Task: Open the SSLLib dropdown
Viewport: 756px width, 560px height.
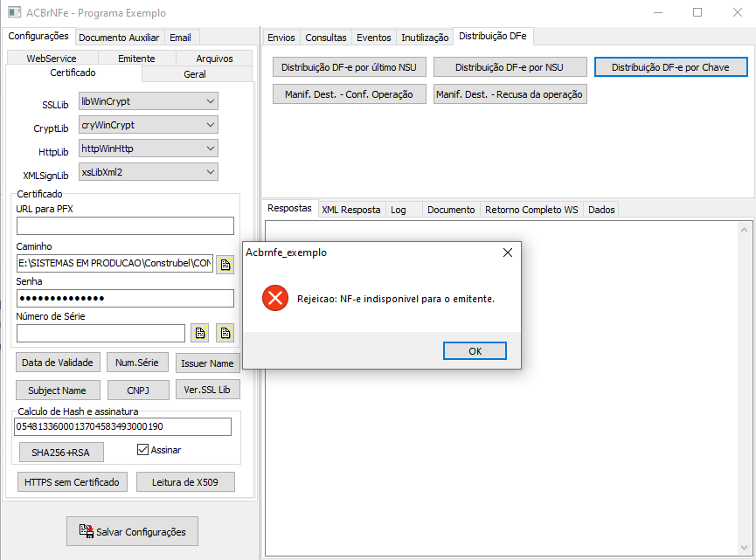Action: click(149, 101)
